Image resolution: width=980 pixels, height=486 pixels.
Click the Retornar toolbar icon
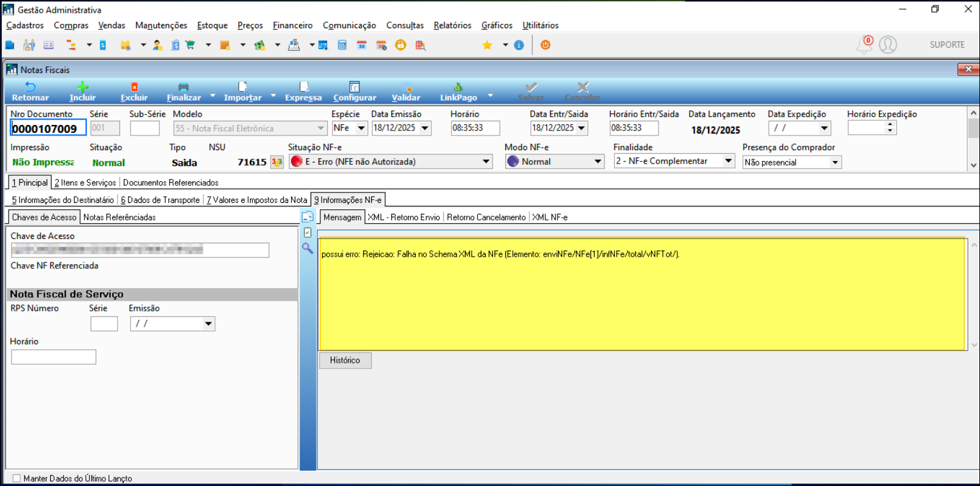[x=30, y=87]
